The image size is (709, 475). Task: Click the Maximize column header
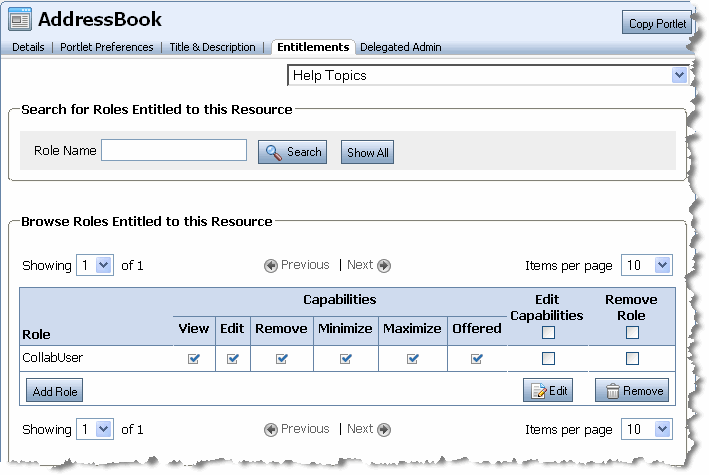(412, 328)
